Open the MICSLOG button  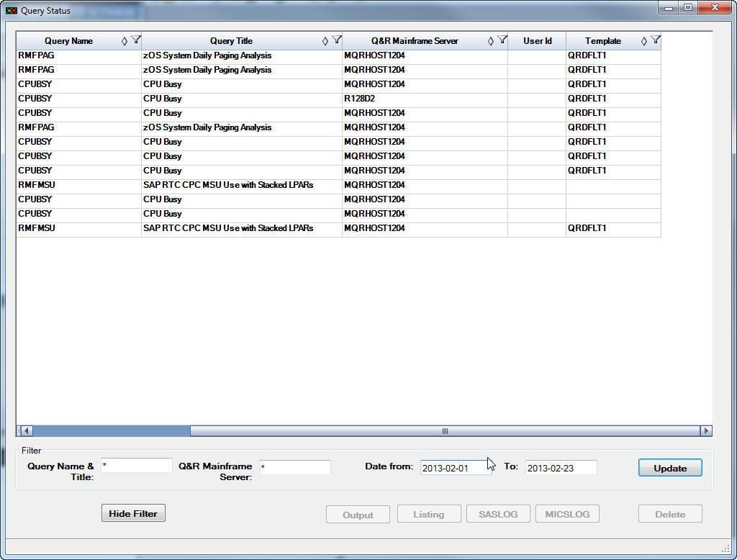(x=567, y=514)
